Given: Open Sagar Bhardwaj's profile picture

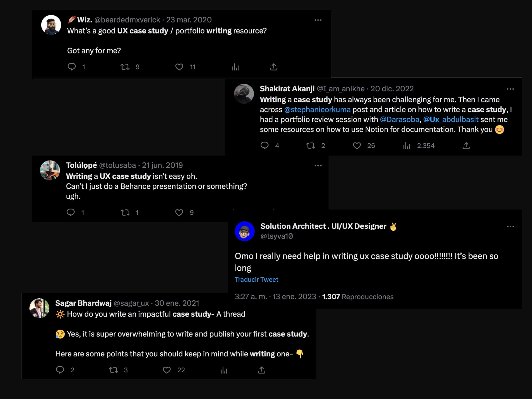Looking at the screenshot, I should [39, 308].
